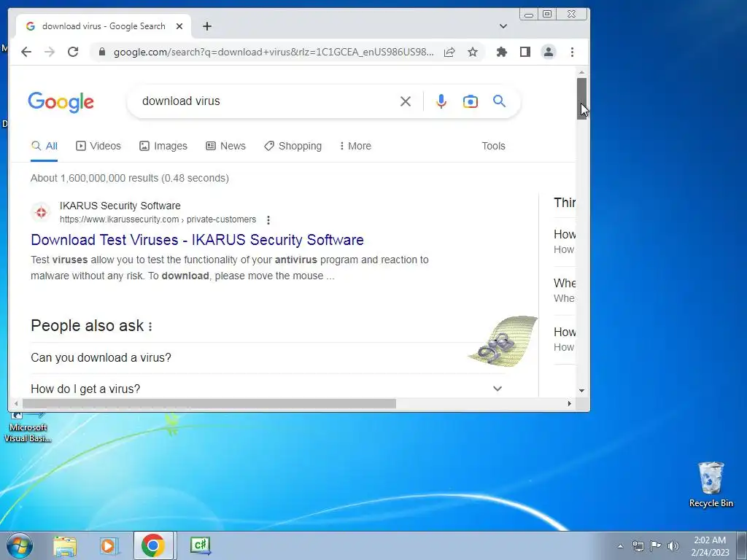Screen dimensions: 747x560
Task: Open the tab search chevron
Action: [503, 26]
